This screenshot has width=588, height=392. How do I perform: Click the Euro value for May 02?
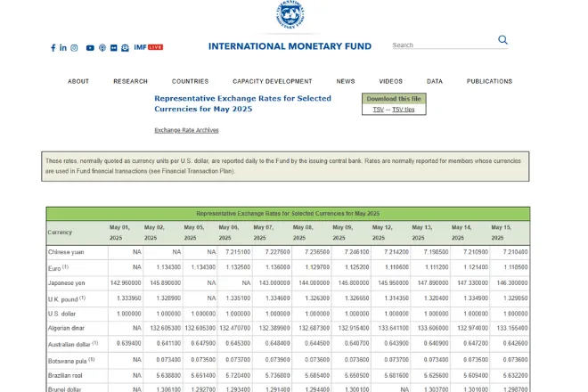pyautogui.click(x=168, y=267)
